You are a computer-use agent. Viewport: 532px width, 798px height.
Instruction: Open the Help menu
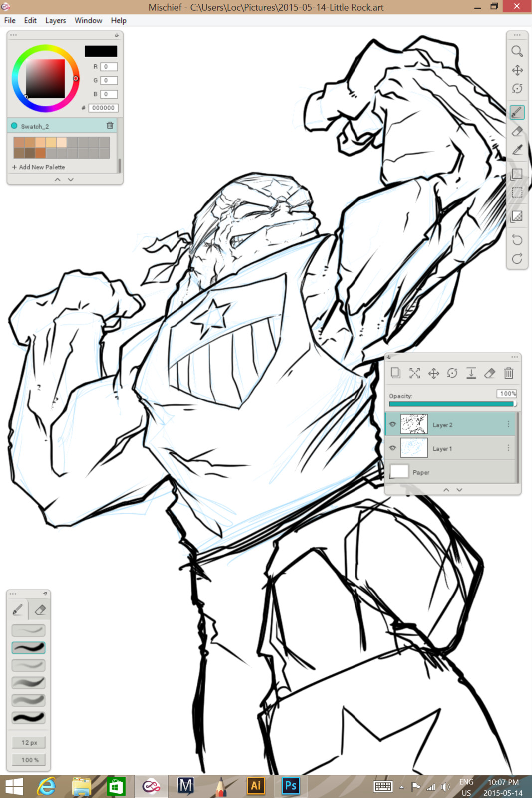coord(119,20)
